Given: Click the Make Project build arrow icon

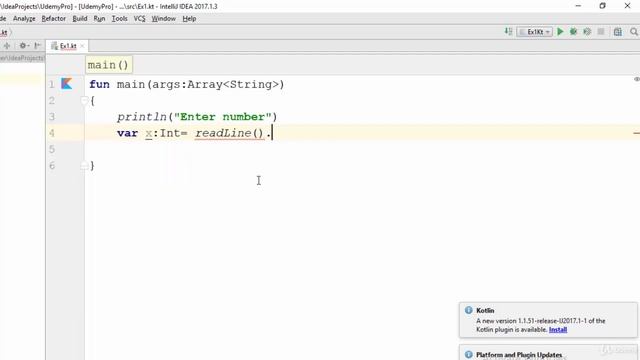Looking at the screenshot, I should (508, 31).
